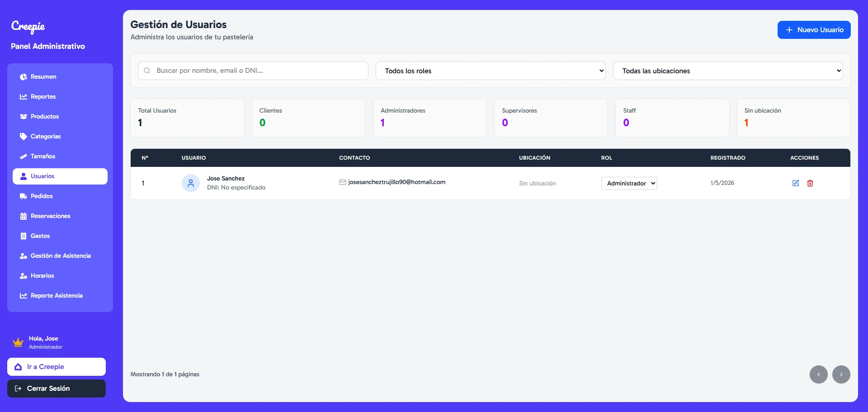Open Productos in the sidebar menu
This screenshot has height=412, width=868.
[60, 117]
